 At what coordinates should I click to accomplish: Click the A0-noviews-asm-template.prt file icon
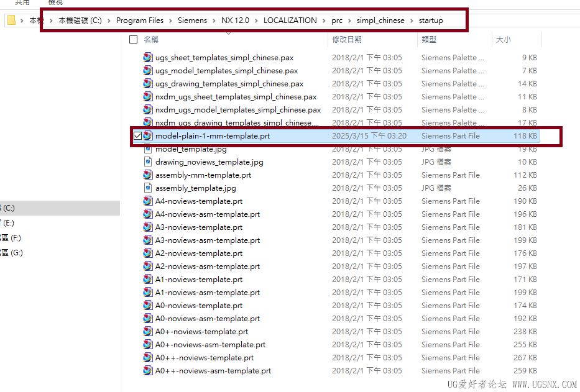(x=147, y=319)
